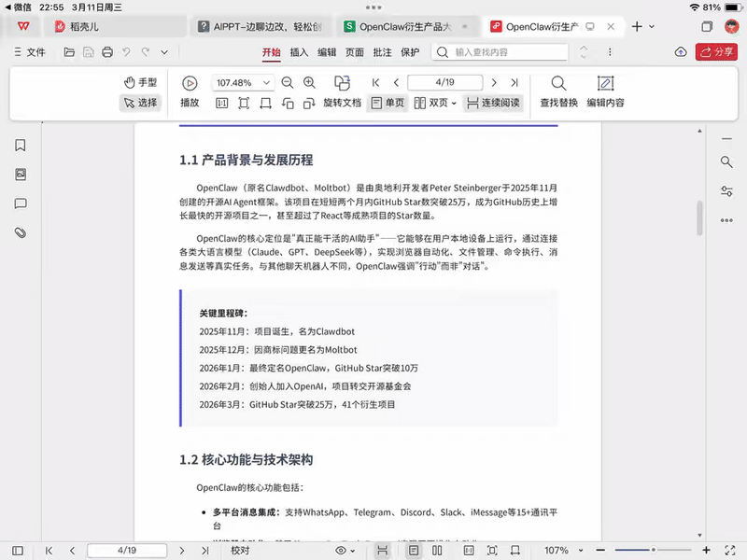
Task: Jump to first page in ribbon
Action: 375,83
